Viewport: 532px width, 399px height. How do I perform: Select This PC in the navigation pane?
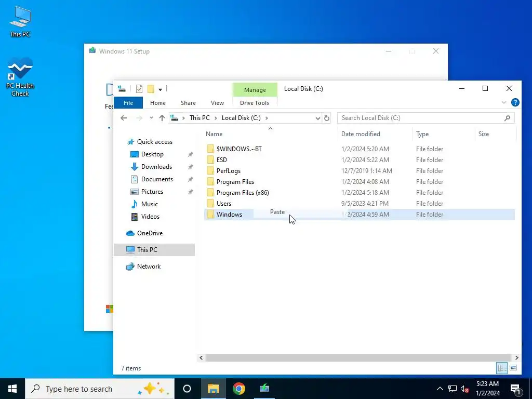pyautogui.click(x=154, y=250)
